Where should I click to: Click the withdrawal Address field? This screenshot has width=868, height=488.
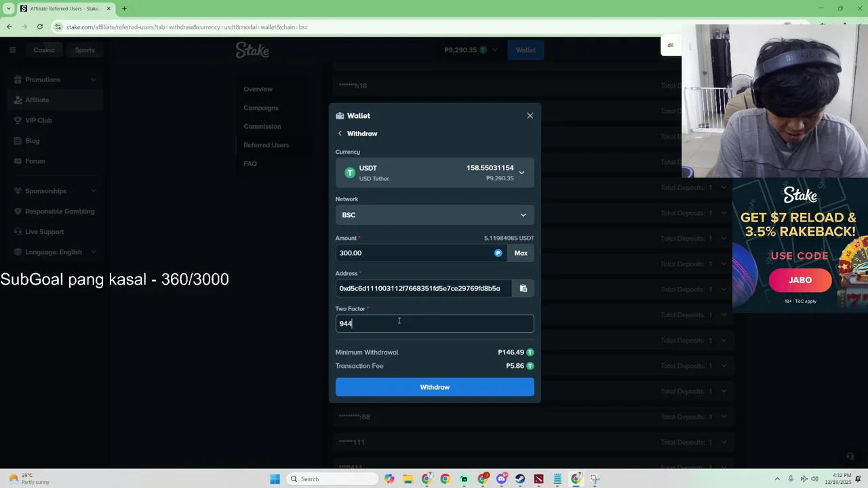423,288
